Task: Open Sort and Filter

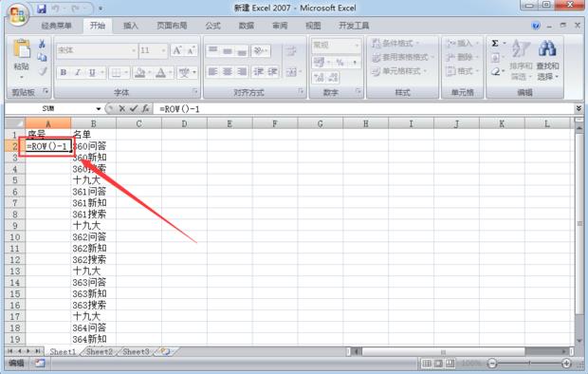Action: pos(521,60)
